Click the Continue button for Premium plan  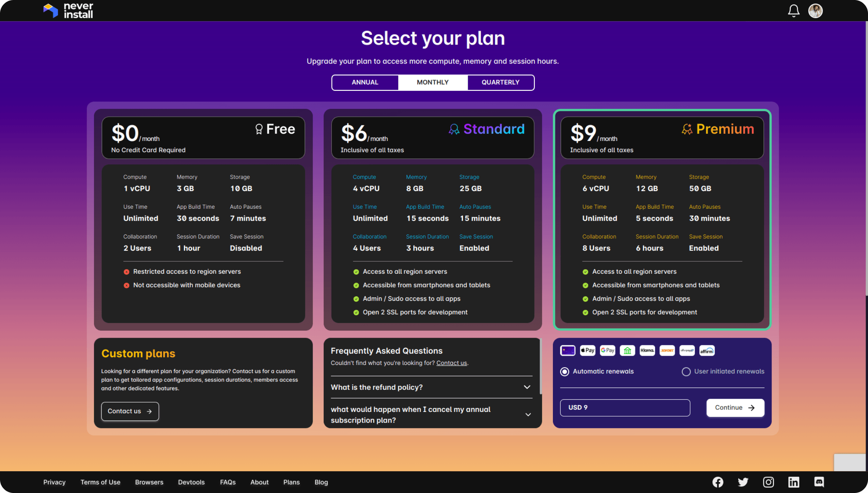coord(735,407)
